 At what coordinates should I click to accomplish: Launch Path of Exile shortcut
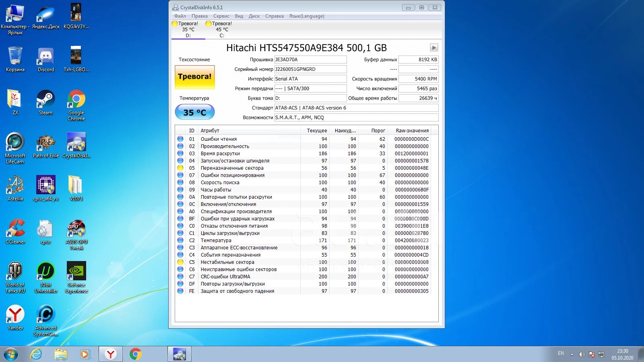point(45,145)
